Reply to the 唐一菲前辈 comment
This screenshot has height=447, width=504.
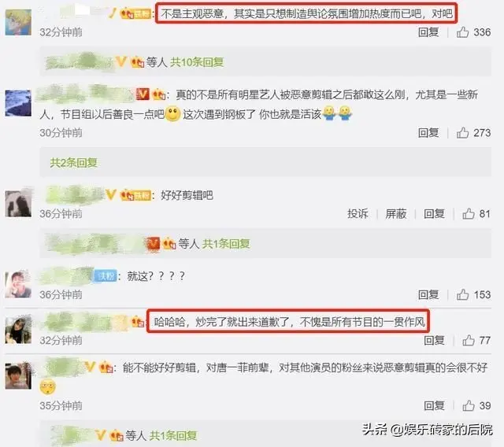[434, 405]
